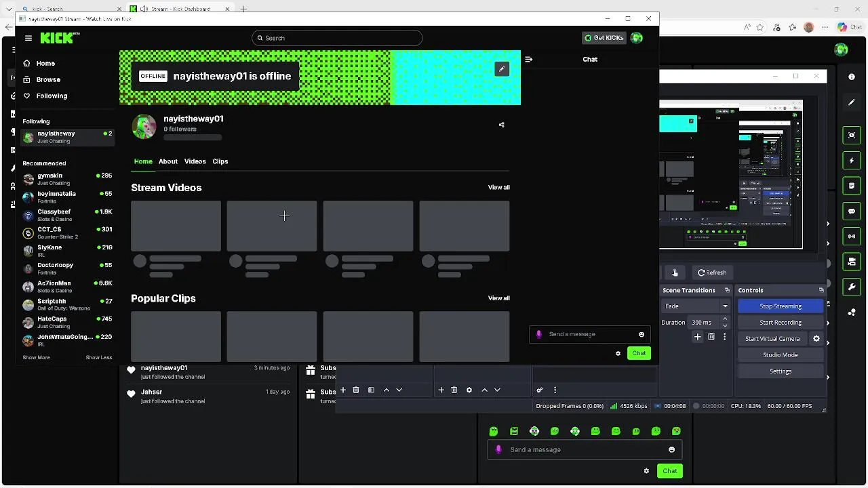The image size is (868, 488).
Task: Increase transition duration with up arrow
Action: pos(725,319)
